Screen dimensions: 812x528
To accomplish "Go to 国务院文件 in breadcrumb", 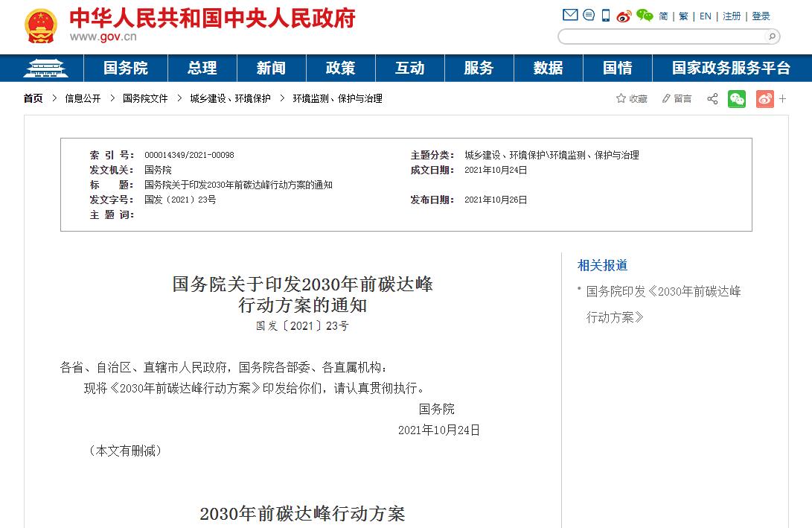I will click(x=146, y=98).
